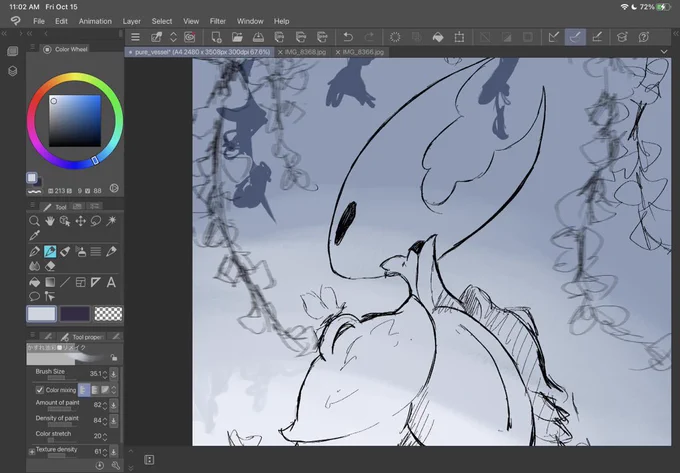Image resolution: width=680 pixels, height=473 pixels.
Task: Select the Figure line tool
Action: [x=65, y=282]
